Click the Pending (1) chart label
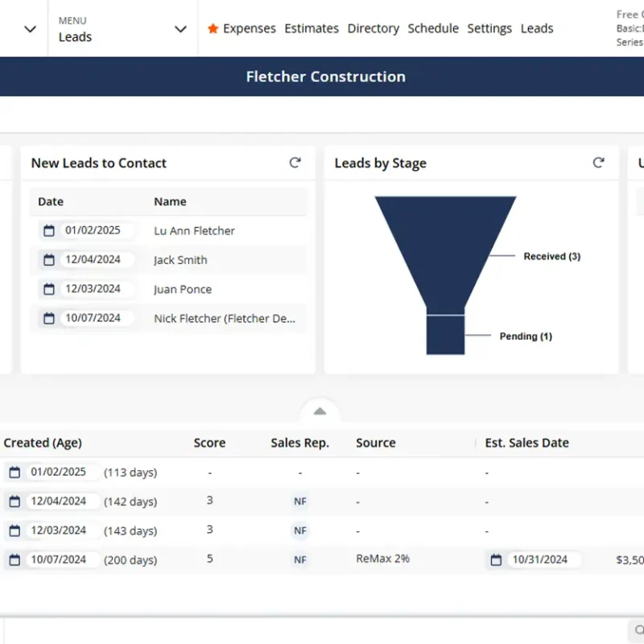 tap(526, 336)
